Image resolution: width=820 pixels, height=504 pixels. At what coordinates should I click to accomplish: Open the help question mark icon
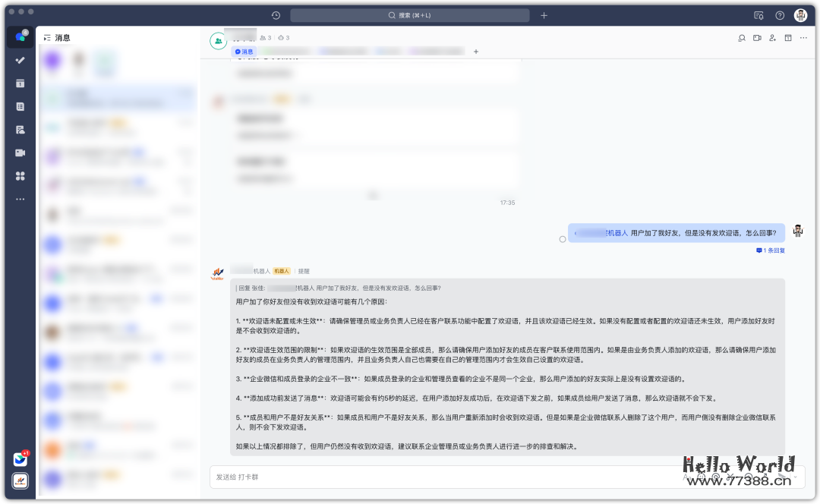(x=780, y=15)
